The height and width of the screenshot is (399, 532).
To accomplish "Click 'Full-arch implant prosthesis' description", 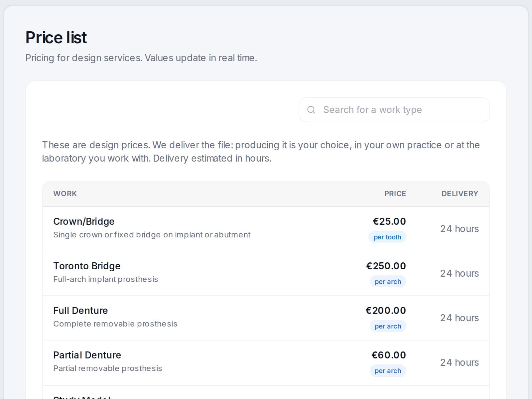I will pyautogui.click(x=106, y=279).
